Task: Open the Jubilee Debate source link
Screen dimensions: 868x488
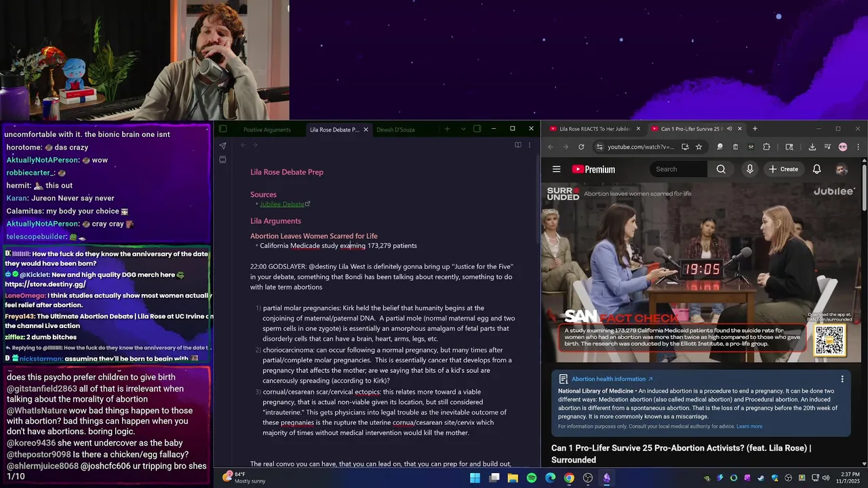Action: coord(282,204)
